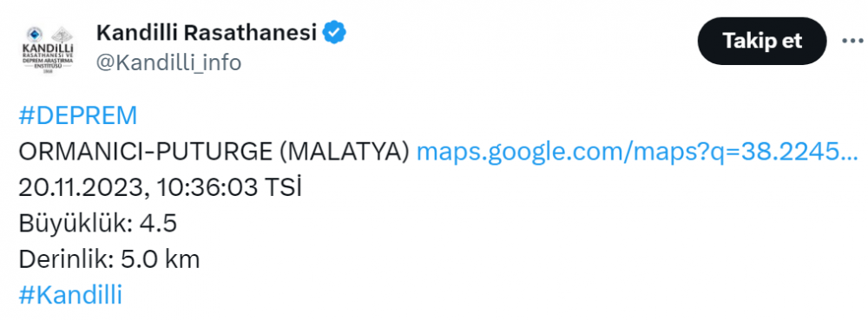The width and height of the screenshot is (868, 320).
Task: Click the blue verified badge
Action: [x=334, y=33]
